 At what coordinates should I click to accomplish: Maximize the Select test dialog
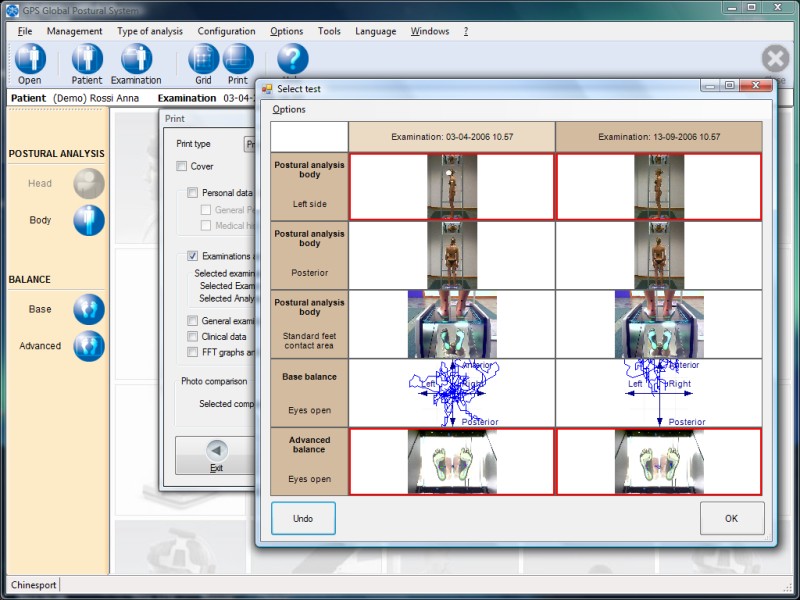click(730, 86)
